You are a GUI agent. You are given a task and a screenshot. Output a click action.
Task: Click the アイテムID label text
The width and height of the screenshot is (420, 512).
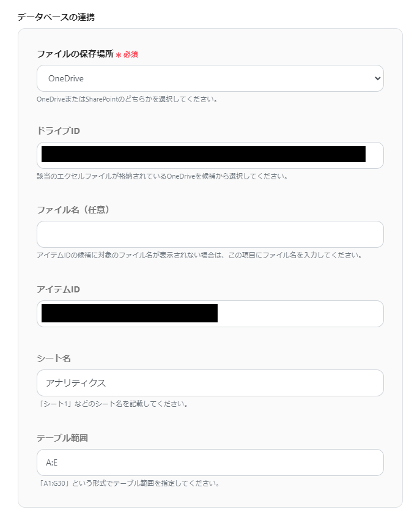pyautogui.click(x=58, y=289)
